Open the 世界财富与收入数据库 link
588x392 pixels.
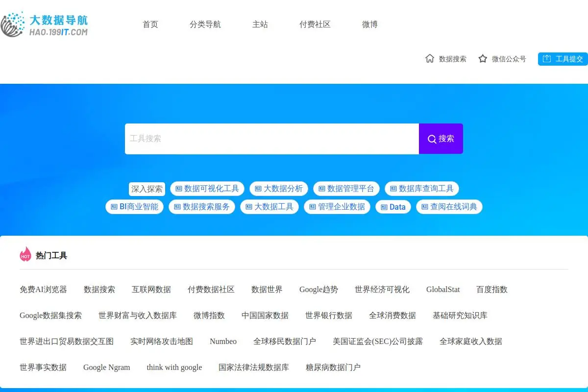point(138,316)
